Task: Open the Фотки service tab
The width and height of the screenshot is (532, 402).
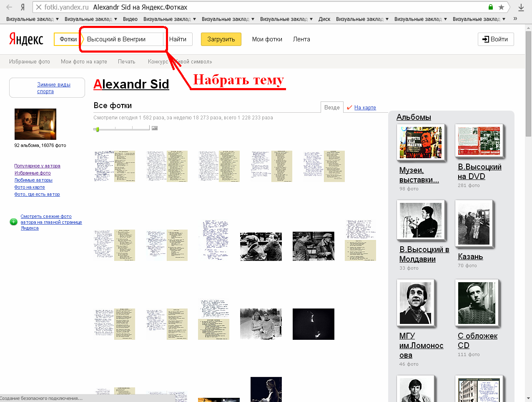Action: (68, 39)
